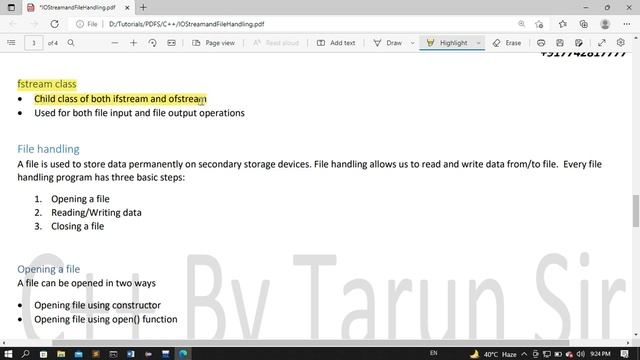Refresh the browser page
Image resolution: width=640 pixels, height=360 pixels.
(x=54, y=24)
